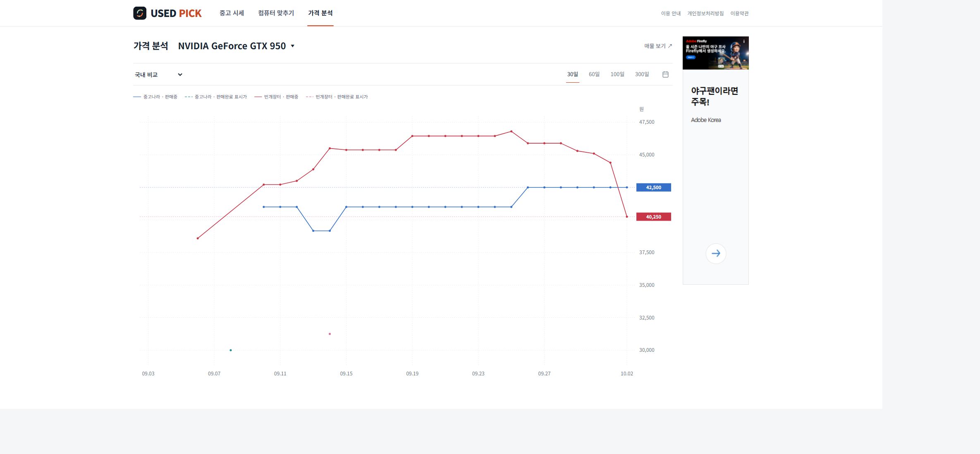Screen dimensions: 980x454
Task: Toggle 번개장터 판매완료 표시가 legend series
Action: 337,97
